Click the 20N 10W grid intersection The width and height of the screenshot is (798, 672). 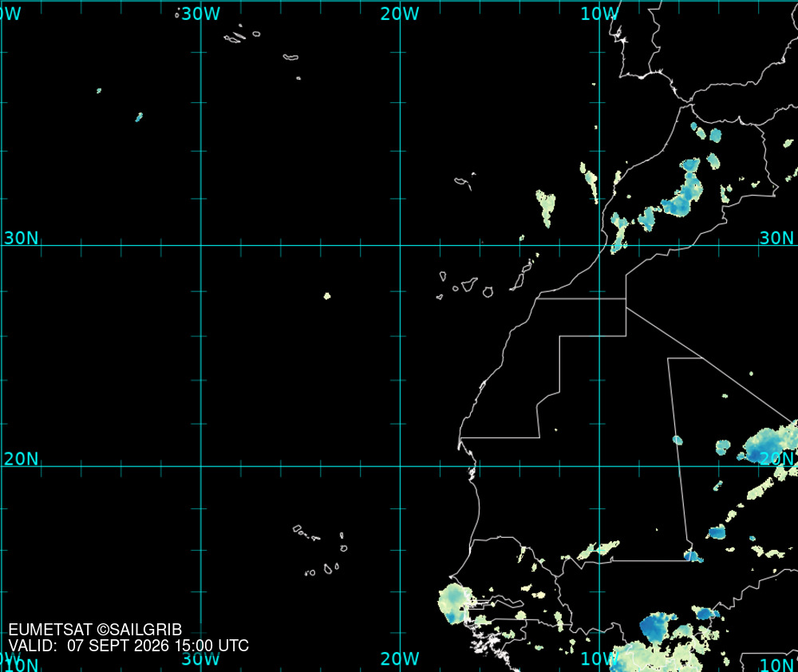[x=599, y=466]
